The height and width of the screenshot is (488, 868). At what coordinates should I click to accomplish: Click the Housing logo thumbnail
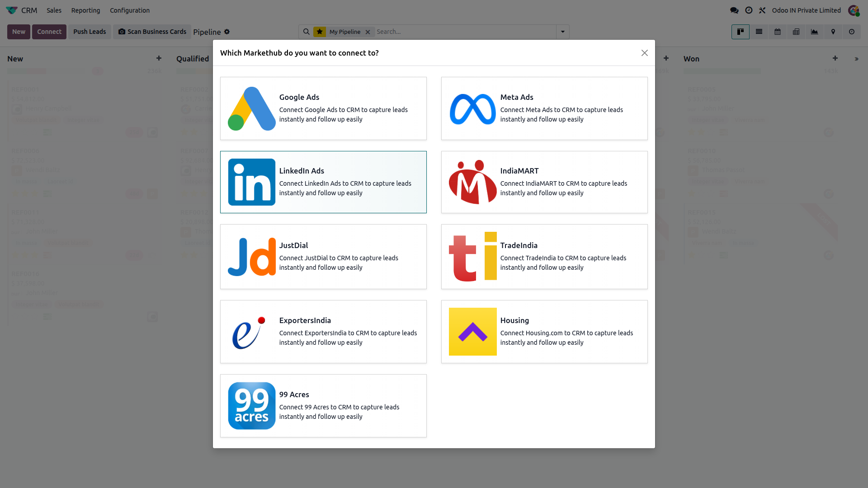coord(472,332)
